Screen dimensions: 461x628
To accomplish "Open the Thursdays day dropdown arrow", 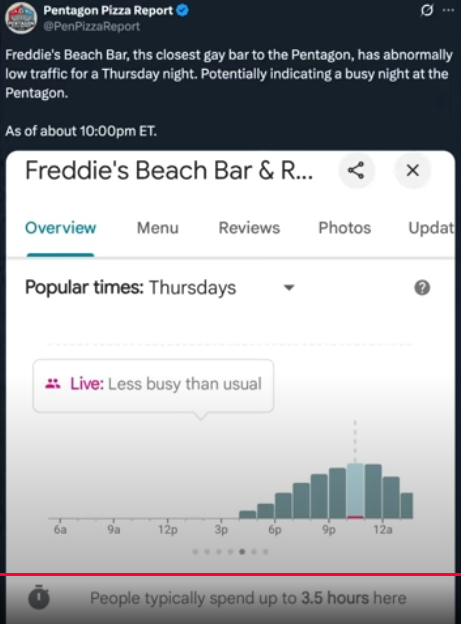I will point(289,288).
